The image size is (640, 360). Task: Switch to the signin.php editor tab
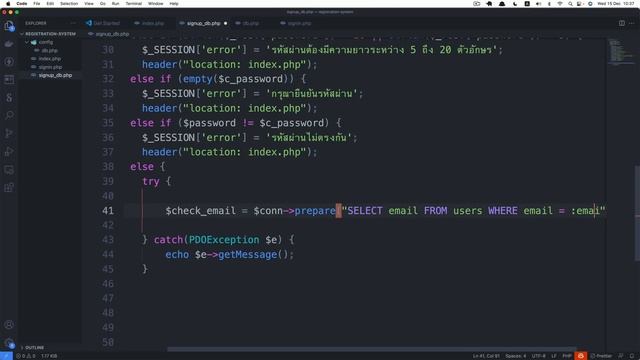tap(296, 23)
